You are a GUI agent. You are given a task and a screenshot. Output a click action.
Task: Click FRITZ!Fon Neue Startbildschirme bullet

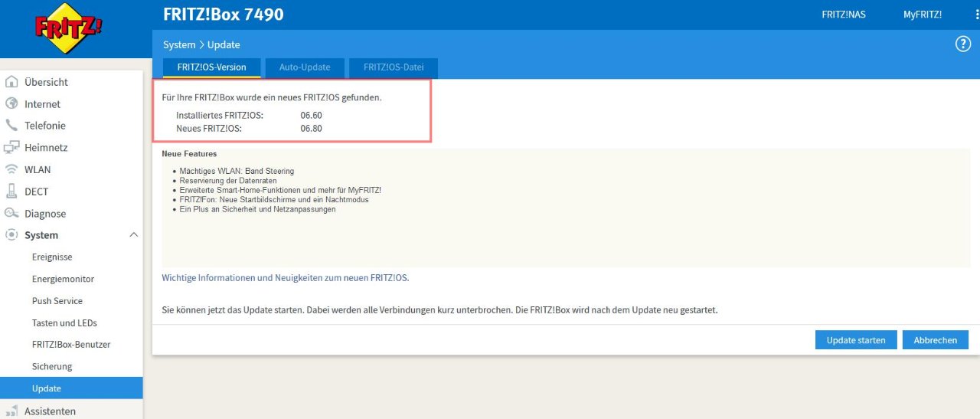(x=274, y=200)
